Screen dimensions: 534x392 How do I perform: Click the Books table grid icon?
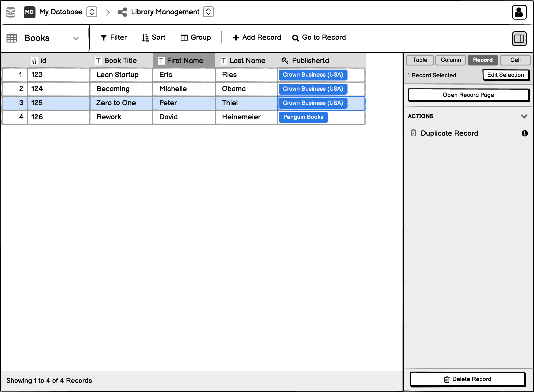click(x=12, y=38)
